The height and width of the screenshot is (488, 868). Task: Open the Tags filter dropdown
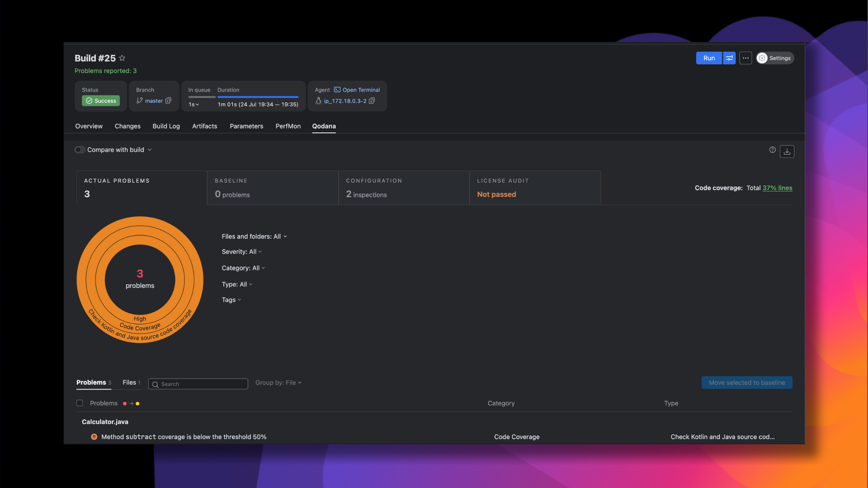click(x=231, y=300)
